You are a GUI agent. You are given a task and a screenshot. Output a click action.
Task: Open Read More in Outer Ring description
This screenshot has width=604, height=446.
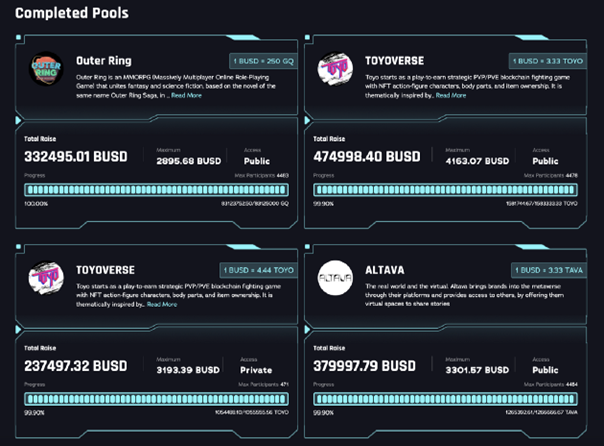pos(186,96)
